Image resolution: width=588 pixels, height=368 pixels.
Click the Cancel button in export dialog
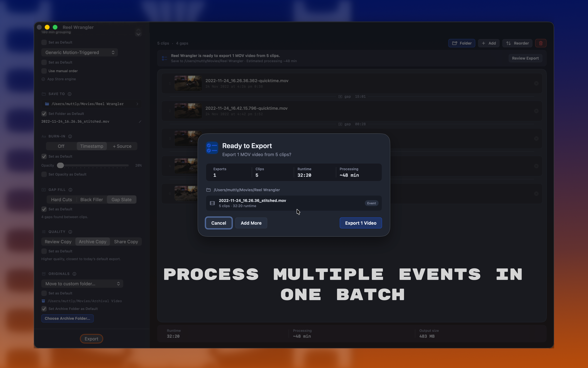tap(219, 223)
